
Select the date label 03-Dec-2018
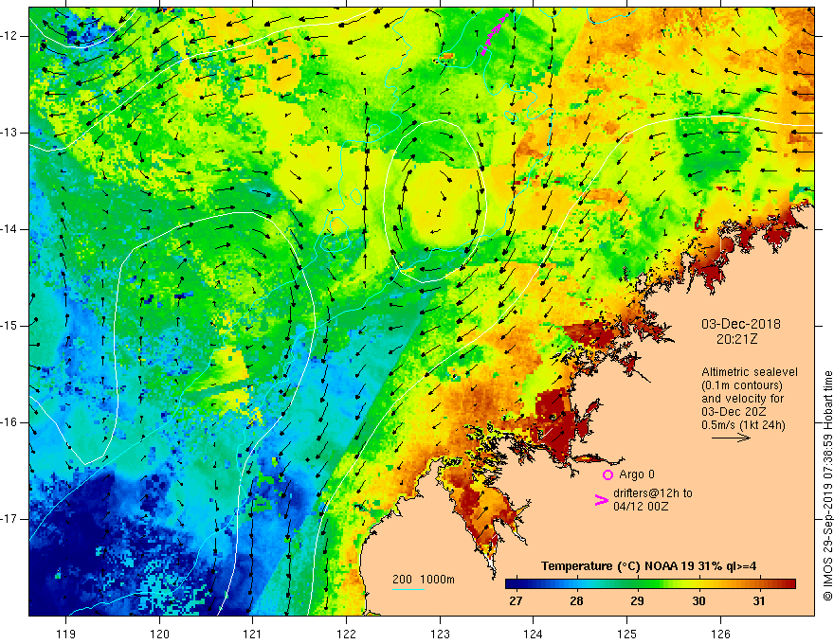(741, 324)
